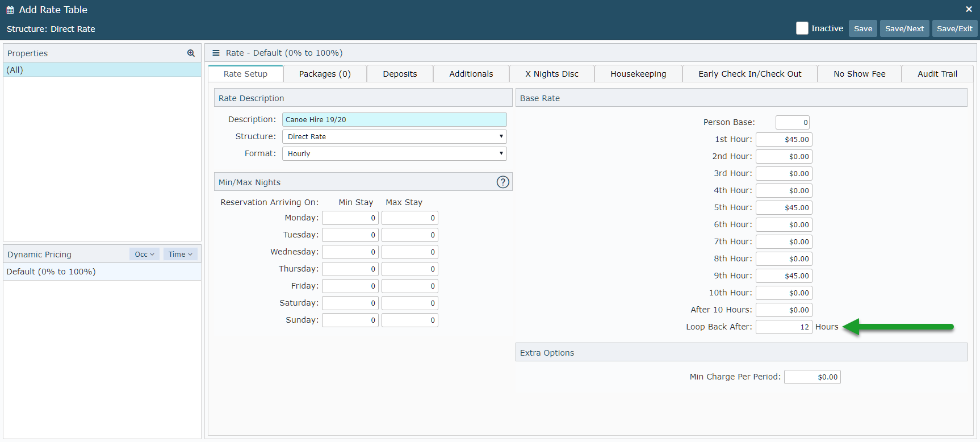Screen dimensions: 980x442
Task: Switch to the Additionals tab
Action: point(471,74)
